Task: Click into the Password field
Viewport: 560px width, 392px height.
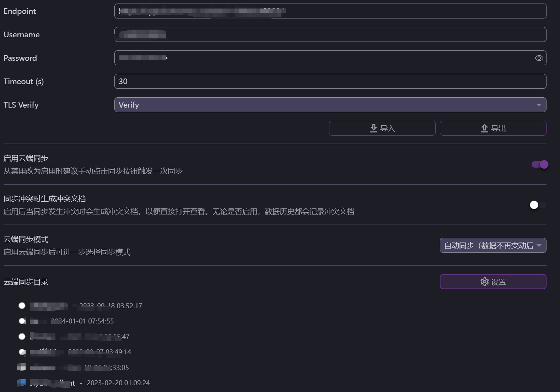Action: pos(330,58)
